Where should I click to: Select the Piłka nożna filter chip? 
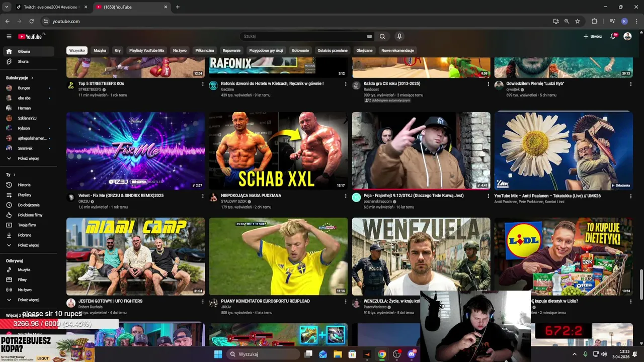point(205,50)
